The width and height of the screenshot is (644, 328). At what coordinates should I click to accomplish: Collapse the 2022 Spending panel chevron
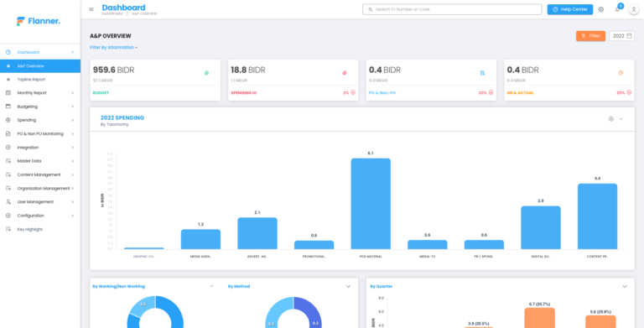point(621,119)
